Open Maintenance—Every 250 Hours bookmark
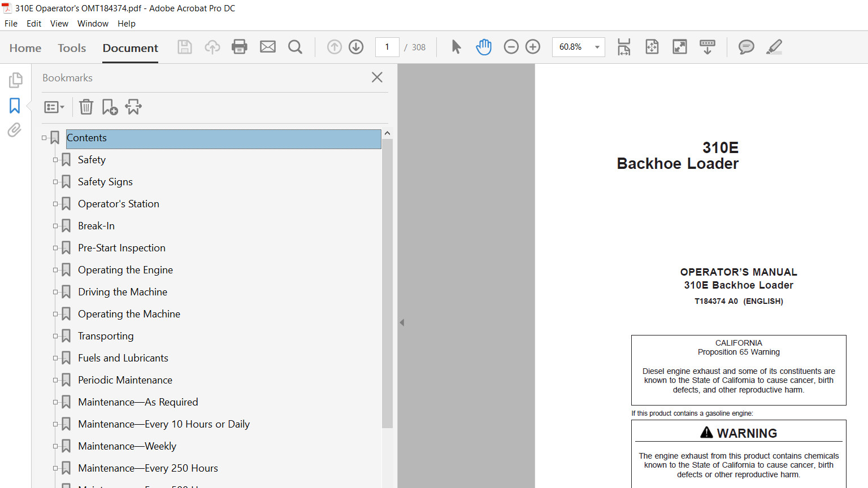 pos(148,468)
